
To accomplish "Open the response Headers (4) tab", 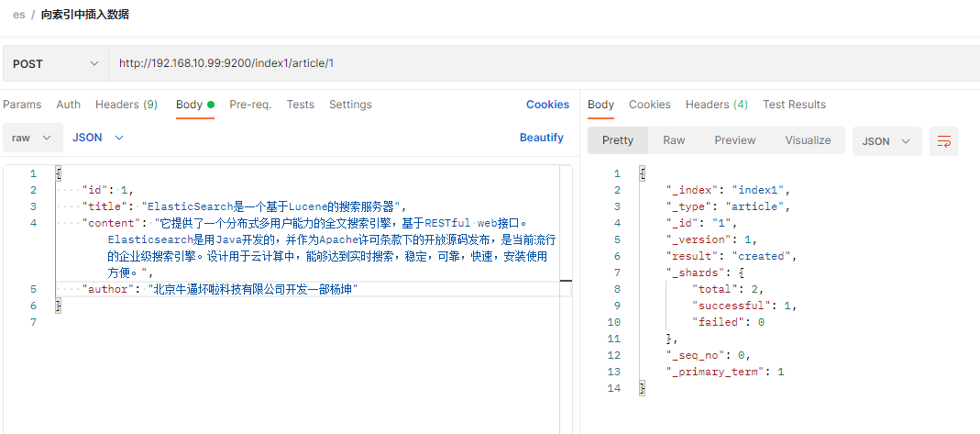I will tap(716, 105).
